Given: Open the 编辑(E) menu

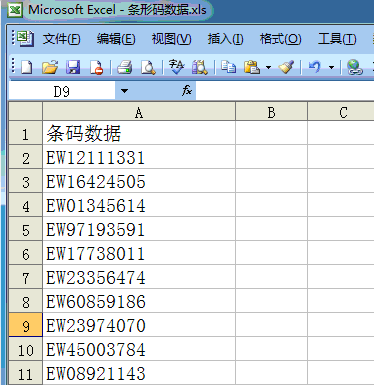Looking at the screenshot, I should [116, 39].
